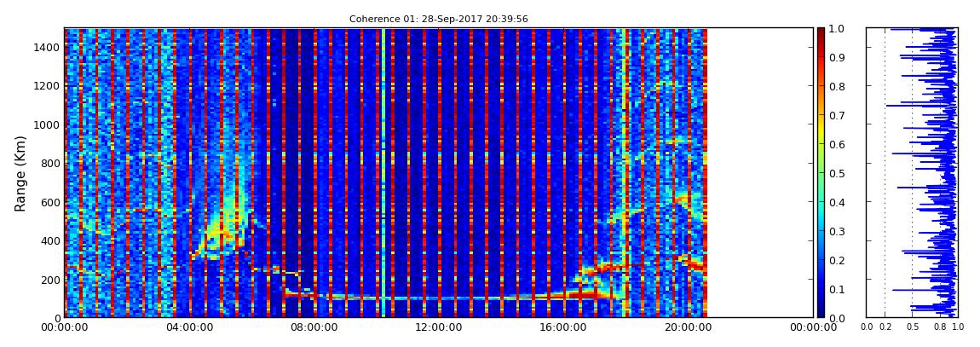Click the colorbar 0.3 tick label
This screenshot has width=980, height=347.
pos(836,231)
